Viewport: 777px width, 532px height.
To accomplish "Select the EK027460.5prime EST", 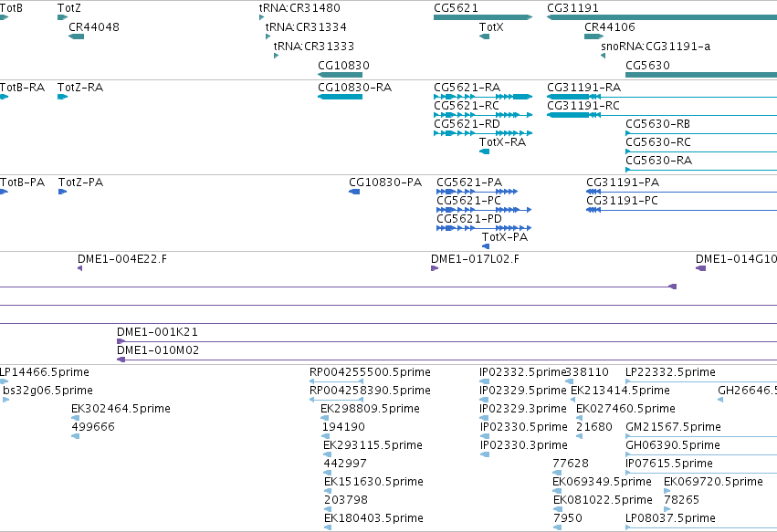I will coord(580,418).
